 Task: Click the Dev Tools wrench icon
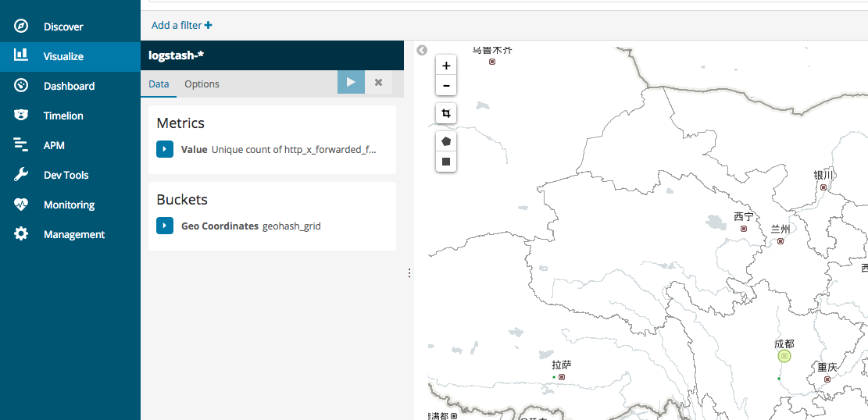[x=21, y=175]
